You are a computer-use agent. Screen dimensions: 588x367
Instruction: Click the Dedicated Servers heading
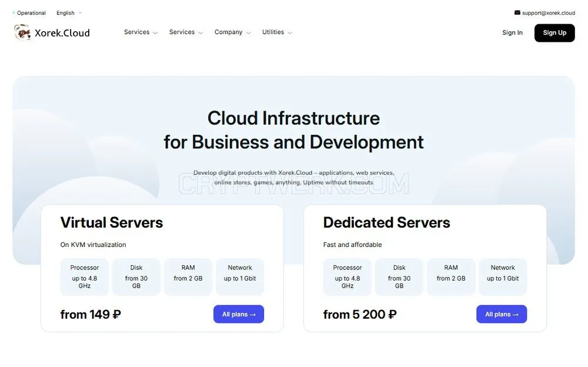click(x=386, y=222)
